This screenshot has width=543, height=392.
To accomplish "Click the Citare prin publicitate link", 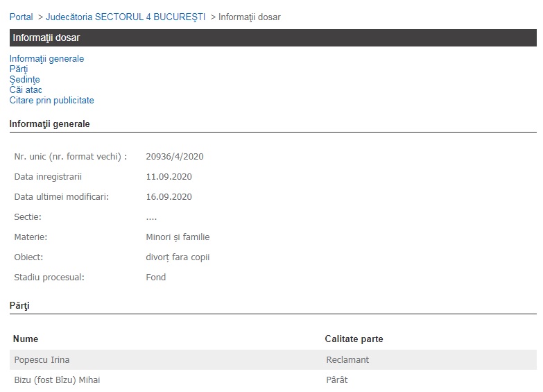I will tap(51, 101).
